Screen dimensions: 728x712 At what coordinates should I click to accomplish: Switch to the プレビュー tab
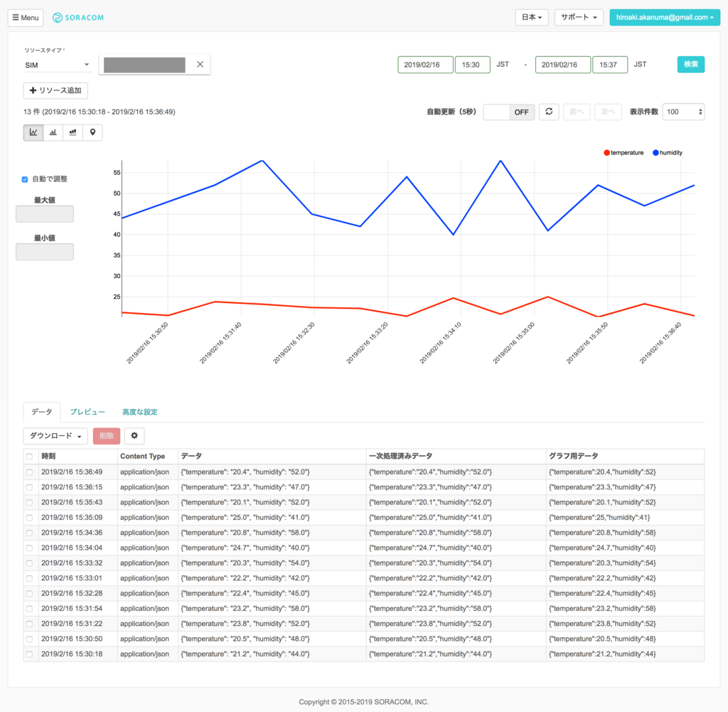pos(87,412)
